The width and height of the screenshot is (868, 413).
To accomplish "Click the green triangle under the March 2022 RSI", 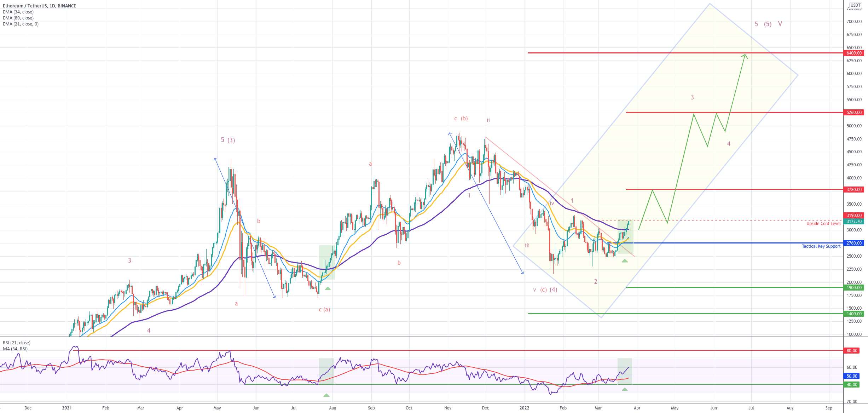I will [625, 389].
